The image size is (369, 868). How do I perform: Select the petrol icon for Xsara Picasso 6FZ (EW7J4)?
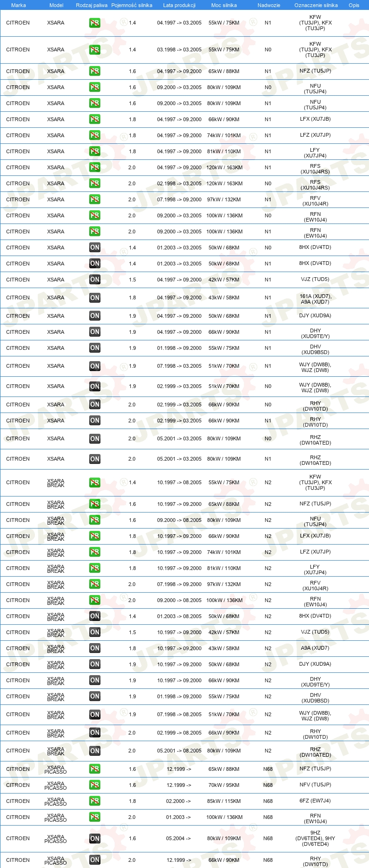[x=95, y=801]
